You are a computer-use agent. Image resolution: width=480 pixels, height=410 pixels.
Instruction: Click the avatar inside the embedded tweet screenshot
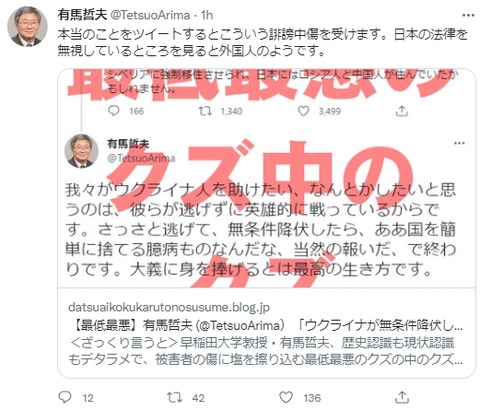81,151
